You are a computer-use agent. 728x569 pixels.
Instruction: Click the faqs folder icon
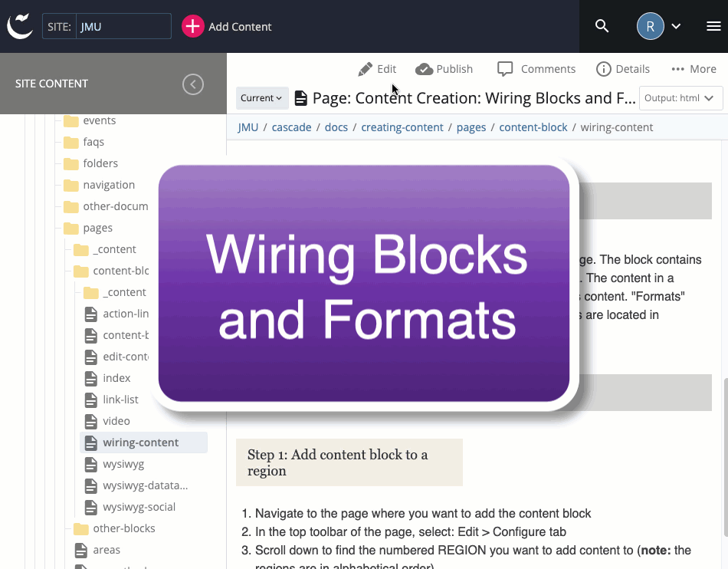pyautogui.click(x=71, y=142)
